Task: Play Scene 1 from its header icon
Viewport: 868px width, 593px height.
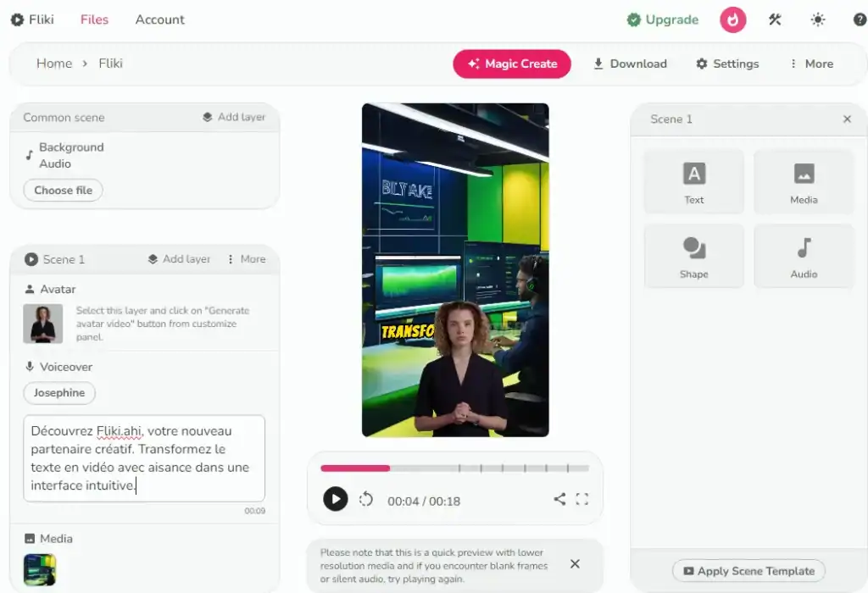Action: click(31, 259)
